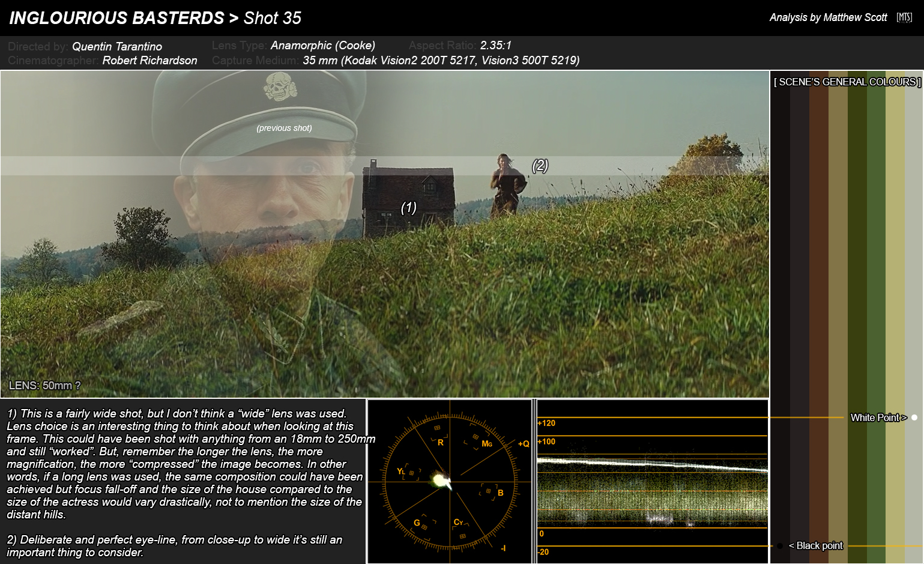Image resolution: width=924 pixels, height=564 pixels.
Task: Click the title text INGLOURIOUS BASTERDS
Action: point(116,18)
